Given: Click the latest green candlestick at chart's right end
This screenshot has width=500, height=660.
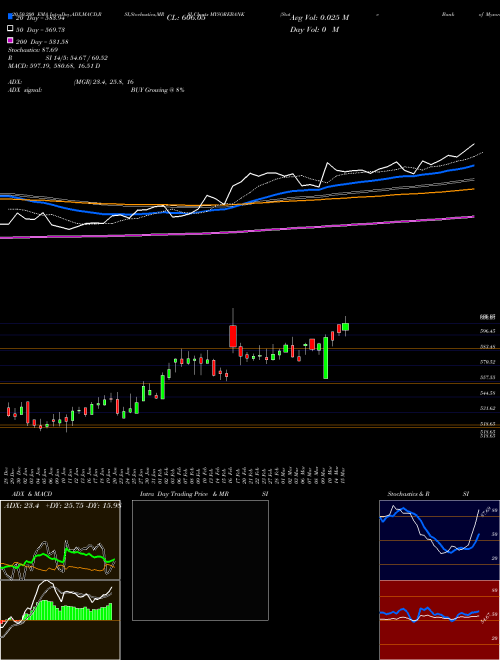Looking at the screenshot, I should point(346,327).
